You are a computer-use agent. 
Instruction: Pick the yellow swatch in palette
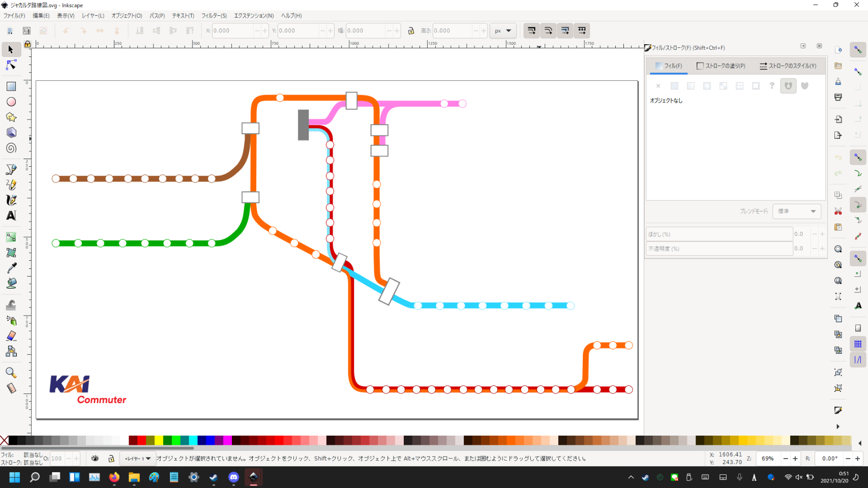point(159,440)
